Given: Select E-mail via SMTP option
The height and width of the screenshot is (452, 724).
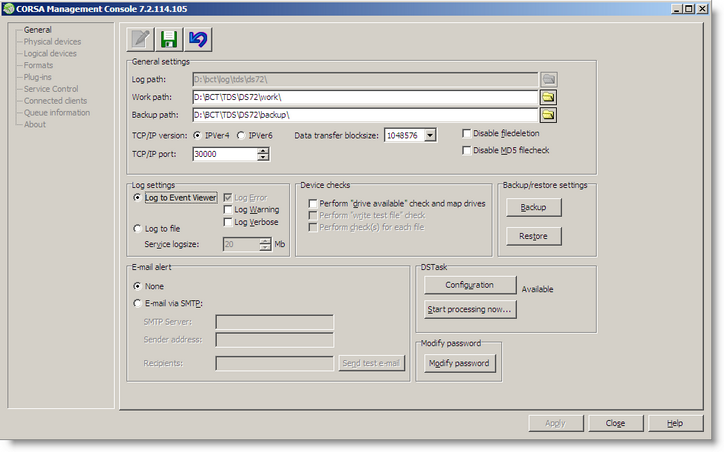Looking at the screenshot, I should pyautogui.click(x=137, y=303).
